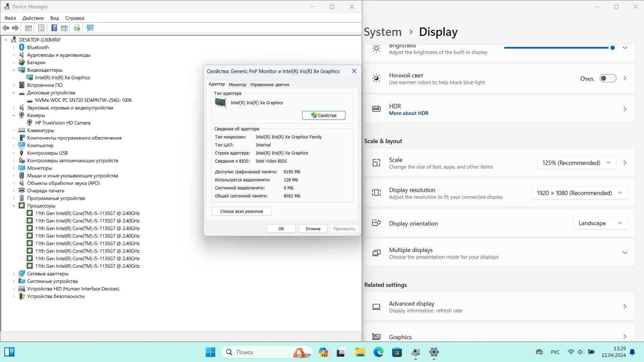Collapse the Видеоадаптеры tree node
The image size is (644, 362).
click(14, 70)
